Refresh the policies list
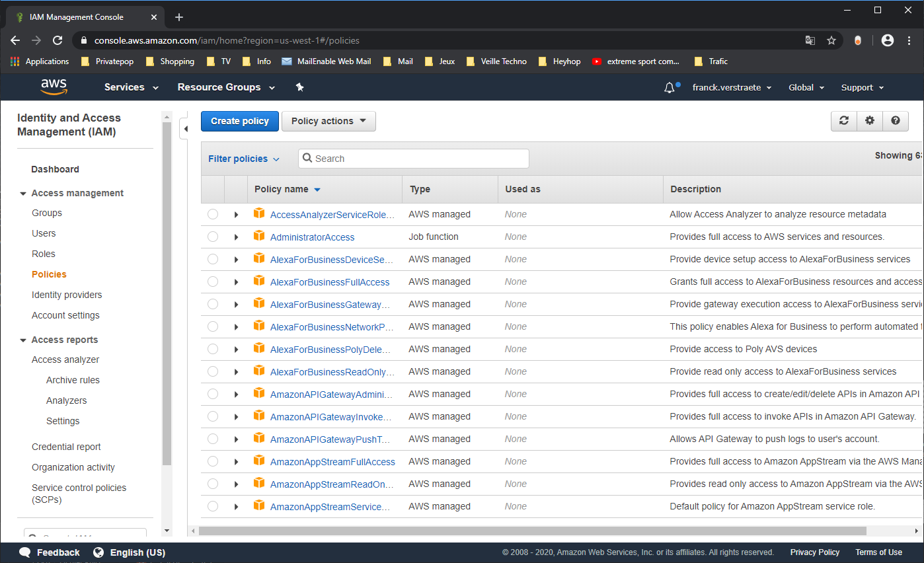Screen dimensions: 924x563 [844, 121]
